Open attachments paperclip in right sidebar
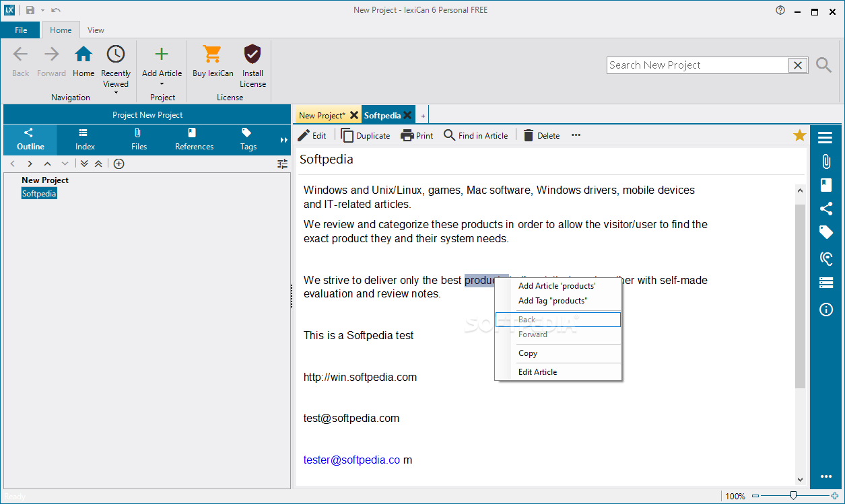 tap(826, 161)
